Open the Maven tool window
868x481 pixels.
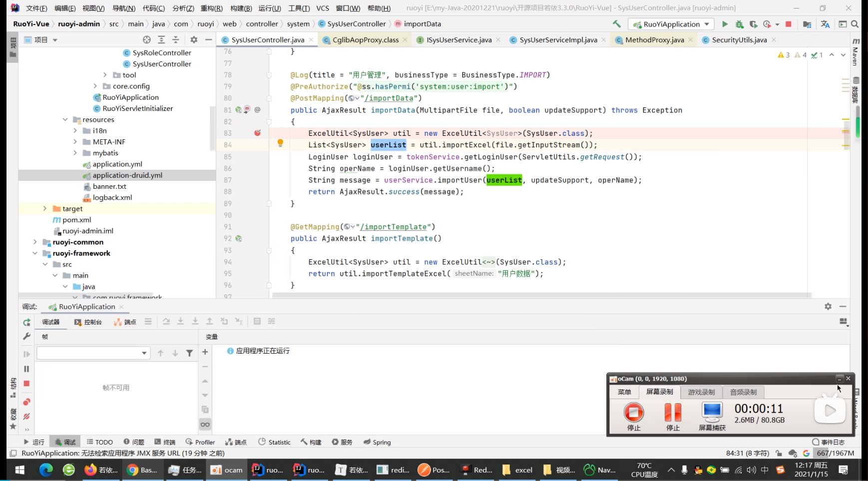coord(856,52)
